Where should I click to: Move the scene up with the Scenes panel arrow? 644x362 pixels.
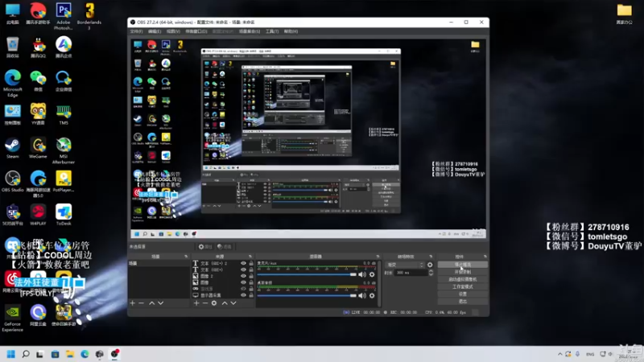(x=151, y=303)
